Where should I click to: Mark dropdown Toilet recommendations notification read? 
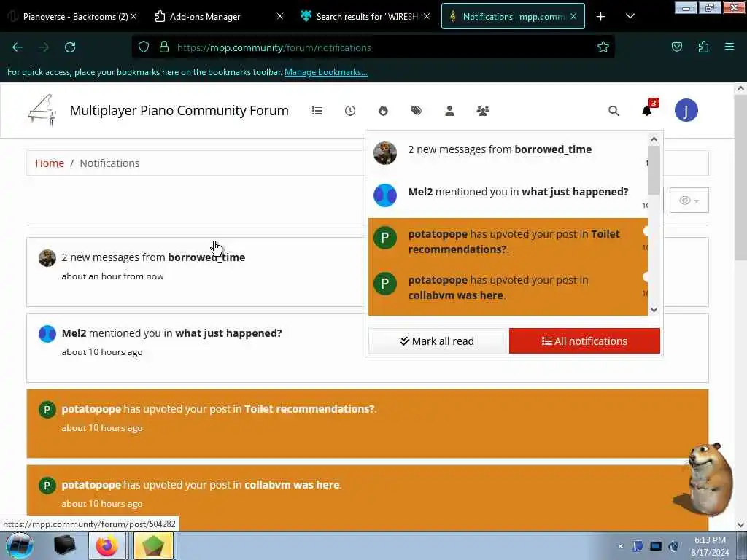coord(645,231)
